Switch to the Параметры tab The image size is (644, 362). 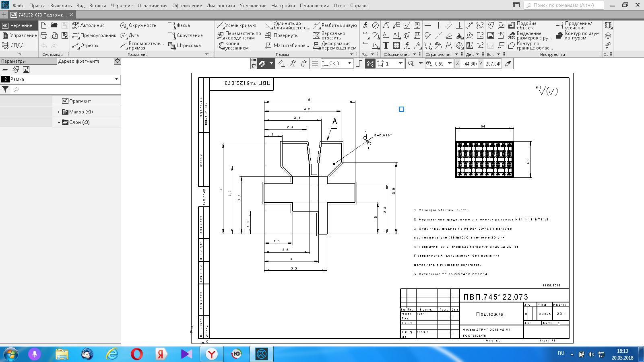(x=14, y=61)
